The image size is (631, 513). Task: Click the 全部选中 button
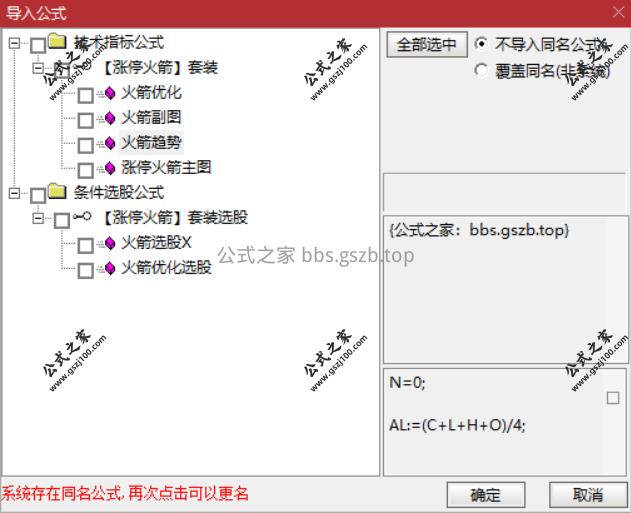pos(427,44)
